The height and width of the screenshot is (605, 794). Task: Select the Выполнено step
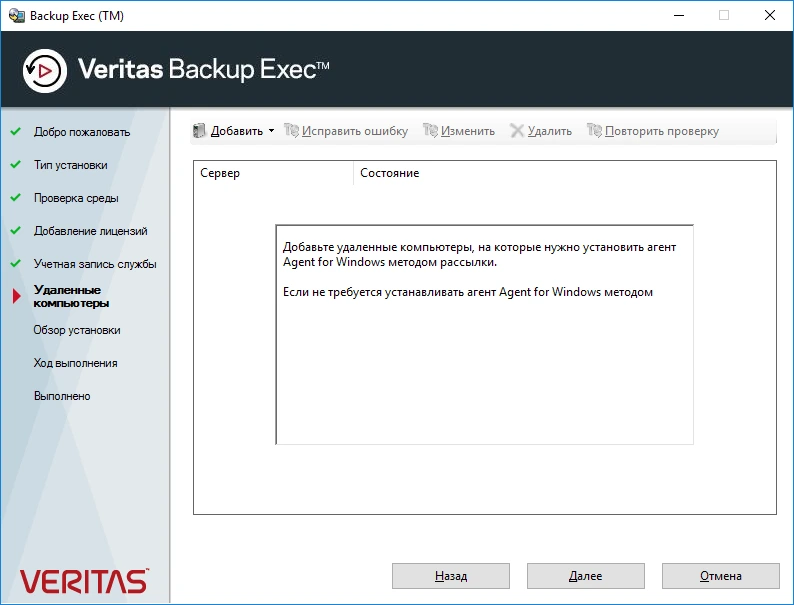62,396
